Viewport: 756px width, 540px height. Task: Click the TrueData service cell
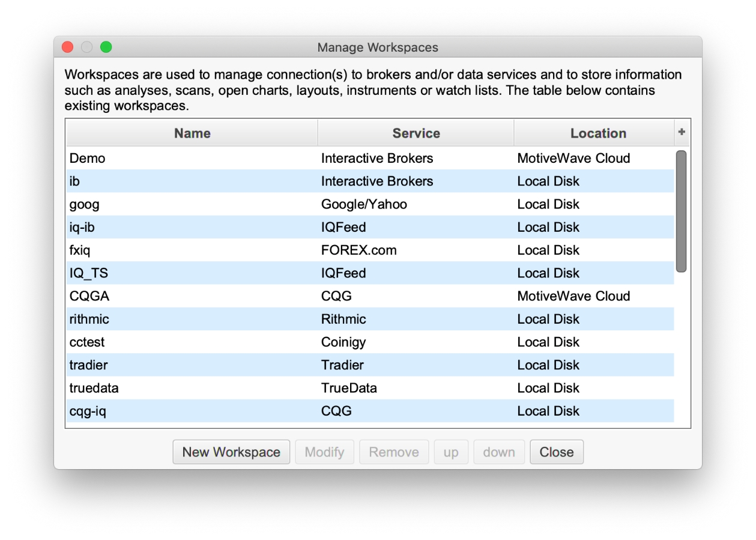tap(349, 388)
